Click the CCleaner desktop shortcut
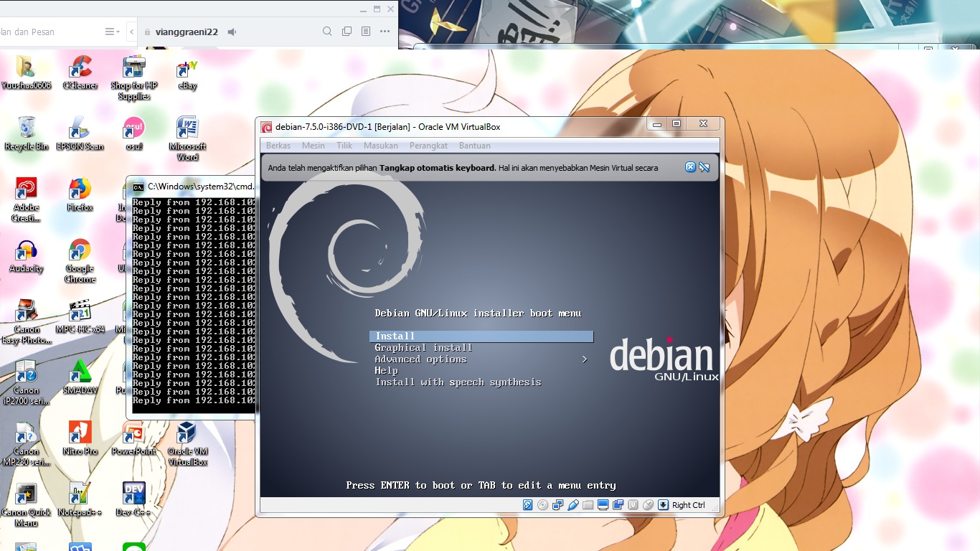Image resolution: width=980 pixels, height=551 pixels. (x=80, y=72)
